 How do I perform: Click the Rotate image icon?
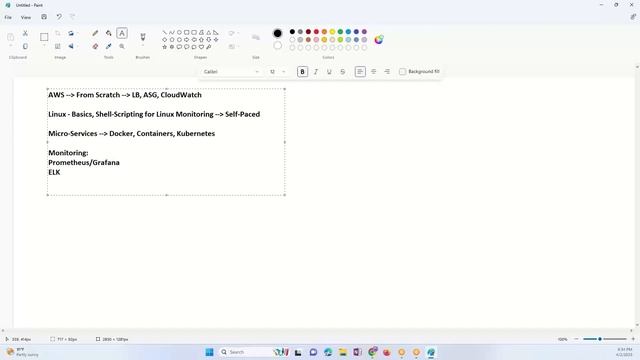click(x=71, y=33)
